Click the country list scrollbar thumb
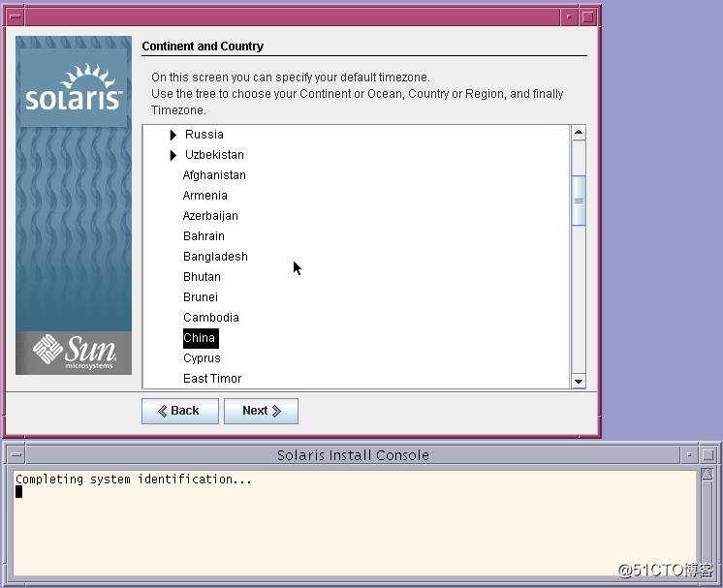The image size is (723, 588). tap(579, 201)
